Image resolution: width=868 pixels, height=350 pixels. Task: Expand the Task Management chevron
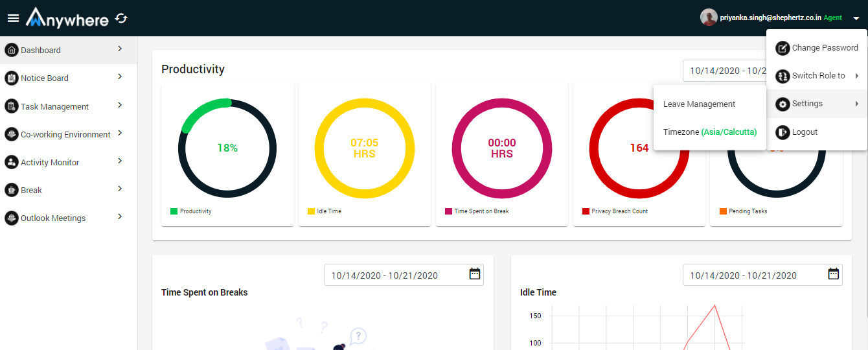tap(120, 105)
